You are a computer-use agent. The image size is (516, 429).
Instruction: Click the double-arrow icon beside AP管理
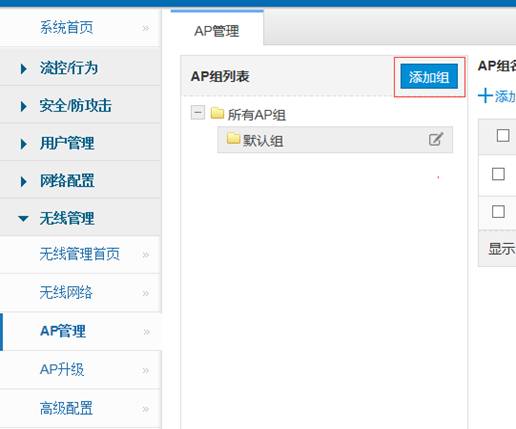point(146,332)
